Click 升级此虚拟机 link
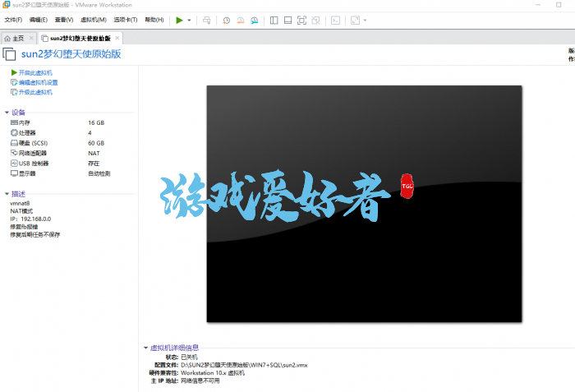 tap(35, 92)
